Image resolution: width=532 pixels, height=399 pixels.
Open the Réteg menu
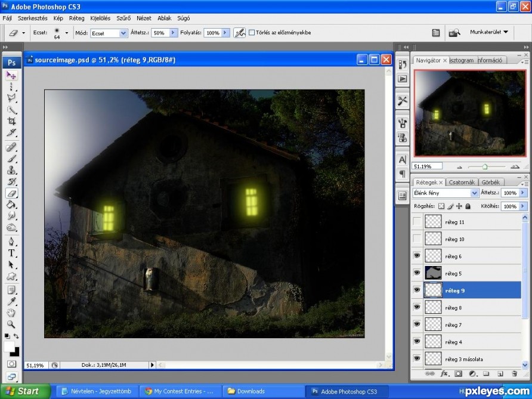(77, 18)
